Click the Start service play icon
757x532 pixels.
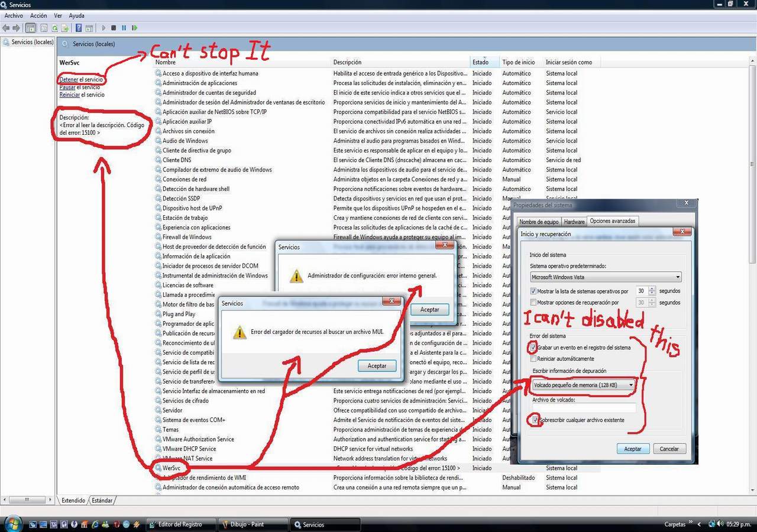[x=103, y=28]
